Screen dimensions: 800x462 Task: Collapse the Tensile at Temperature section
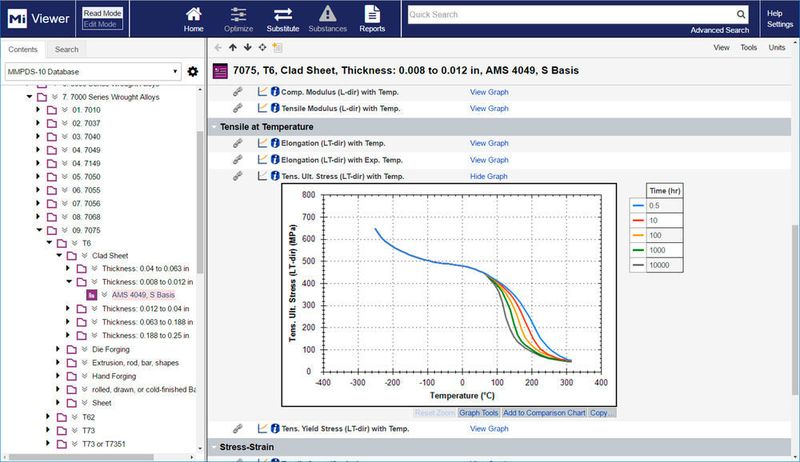214,127
